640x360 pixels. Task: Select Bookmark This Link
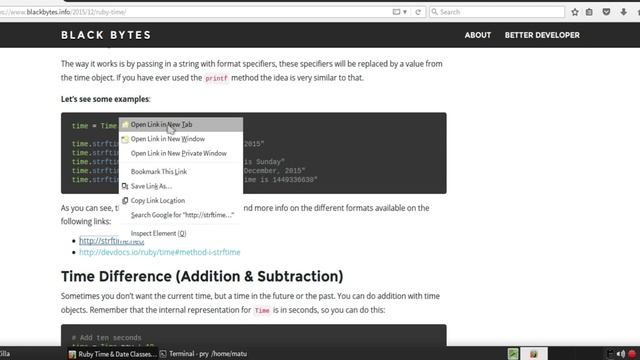(181, 172)
